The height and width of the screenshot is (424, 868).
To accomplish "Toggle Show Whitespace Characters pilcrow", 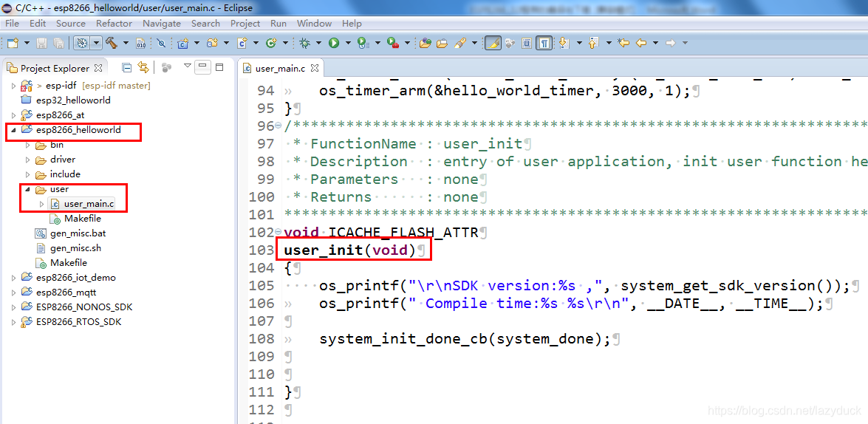I will coord(544,43).
